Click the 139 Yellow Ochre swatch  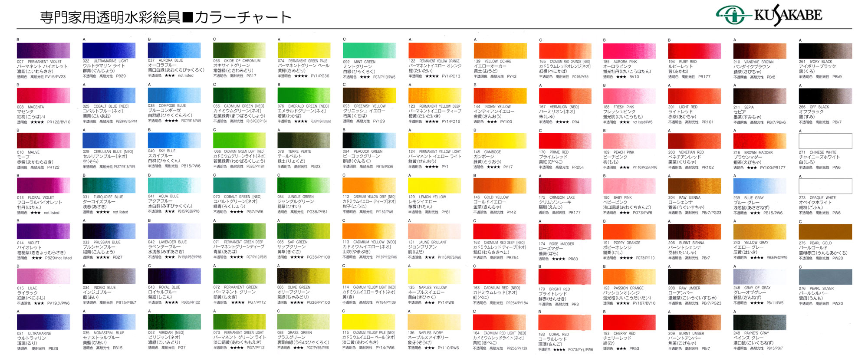pyautogui.click(x=500, y=51)
